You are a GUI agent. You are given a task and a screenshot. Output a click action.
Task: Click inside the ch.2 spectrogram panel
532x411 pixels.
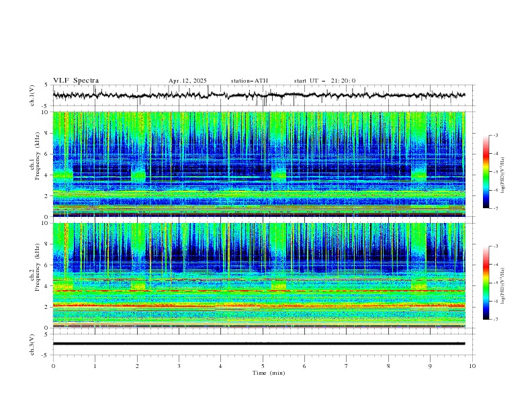[259, 275]
